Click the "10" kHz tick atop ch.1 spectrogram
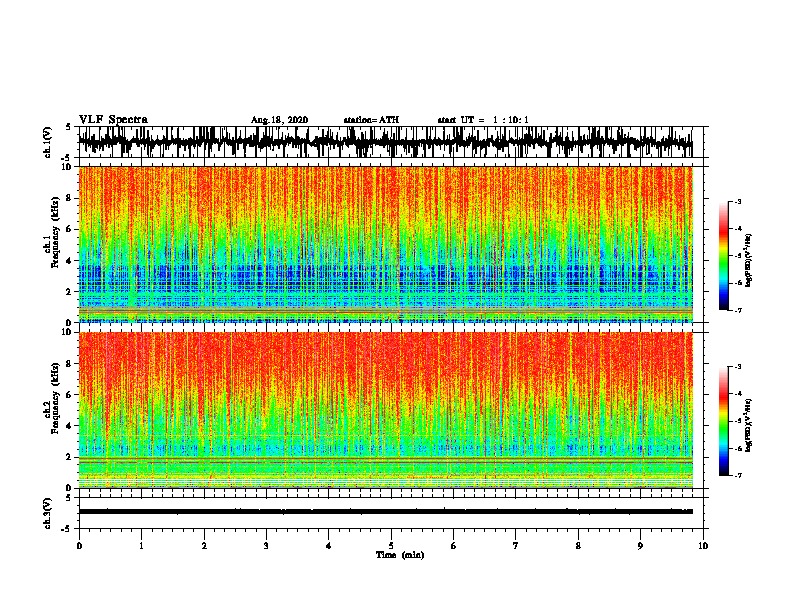 (68, 167)
